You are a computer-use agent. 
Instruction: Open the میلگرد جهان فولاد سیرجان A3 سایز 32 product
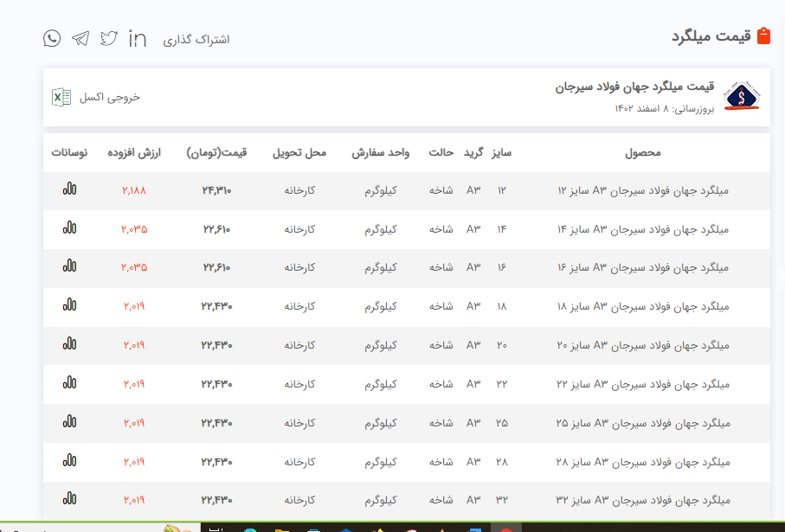coord(643,500)
